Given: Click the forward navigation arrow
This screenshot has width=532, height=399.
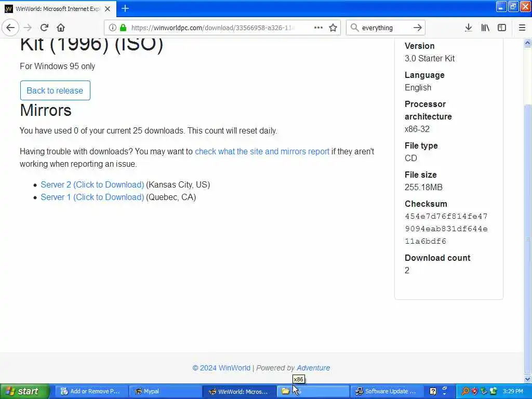Looking at the screenshot, I should click(x=28, y=28).
